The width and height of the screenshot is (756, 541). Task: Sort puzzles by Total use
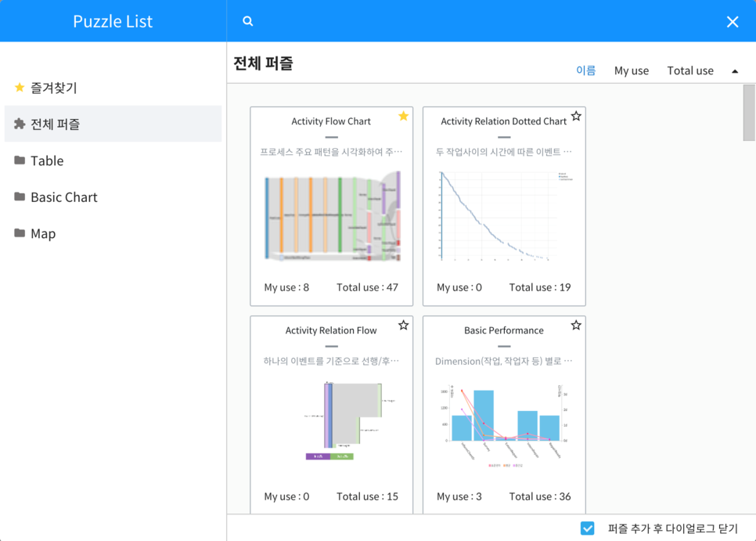pyautogui.click(x=689, y=70)
